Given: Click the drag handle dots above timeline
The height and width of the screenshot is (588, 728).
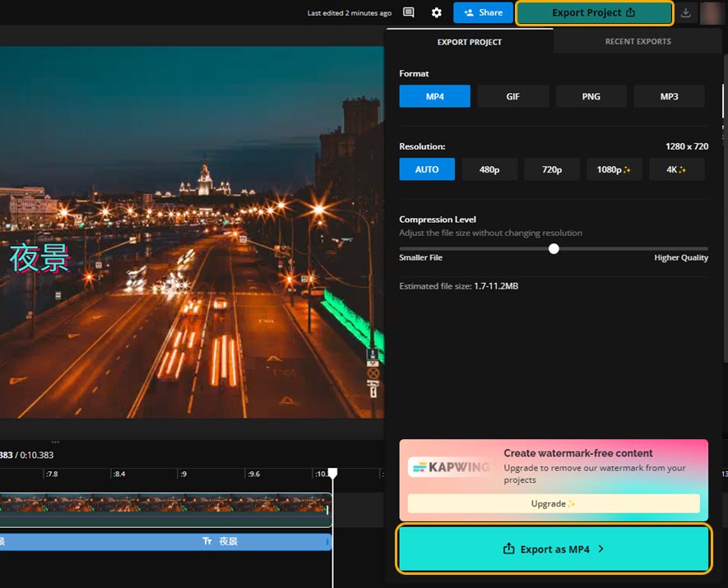Looking at the screenshot, I should (x=56, y=442).
